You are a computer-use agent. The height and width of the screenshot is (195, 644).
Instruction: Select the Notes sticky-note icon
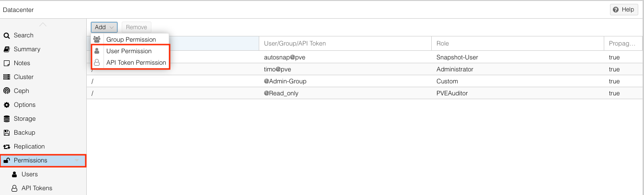point(7,63)
